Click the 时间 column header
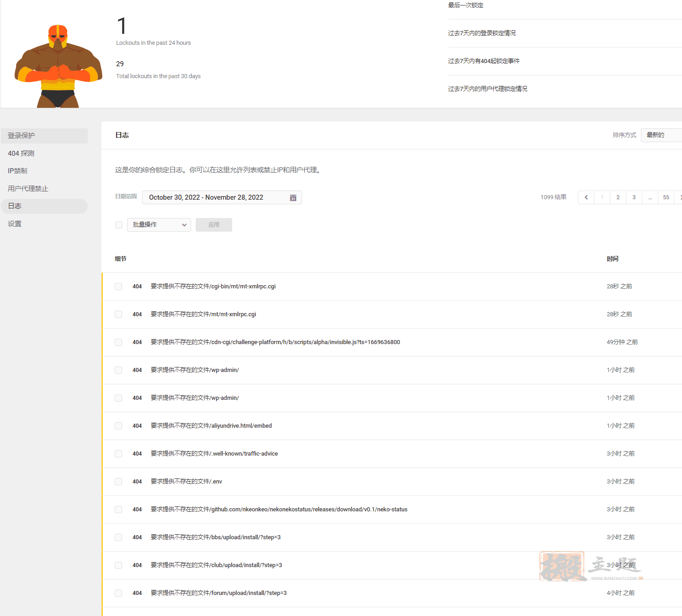Screen dimensions: 682x616 (x=613, y=259)
